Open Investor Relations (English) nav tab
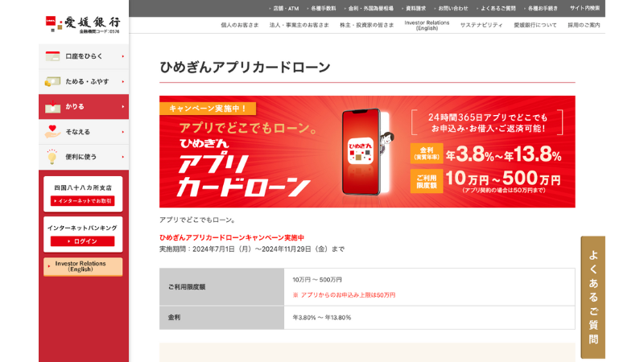 point(427,26)
